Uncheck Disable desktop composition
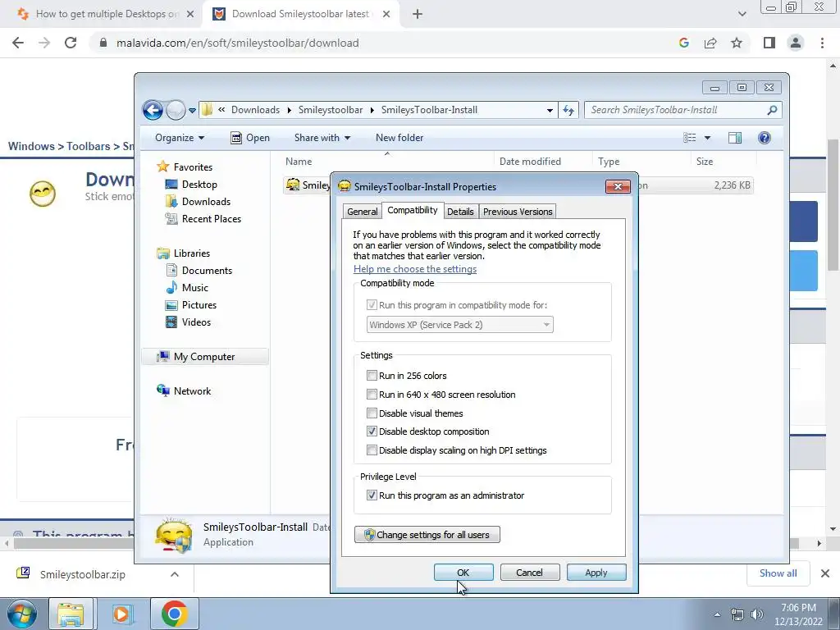 pos(372,431)
